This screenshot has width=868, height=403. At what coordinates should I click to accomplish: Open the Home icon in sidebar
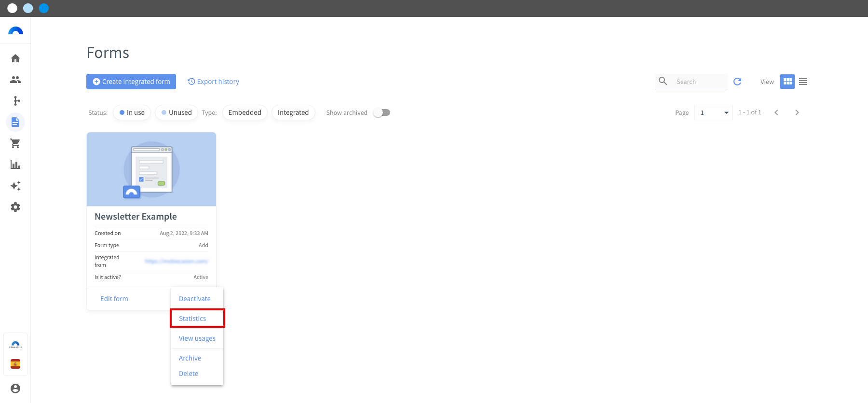(15, 58)
